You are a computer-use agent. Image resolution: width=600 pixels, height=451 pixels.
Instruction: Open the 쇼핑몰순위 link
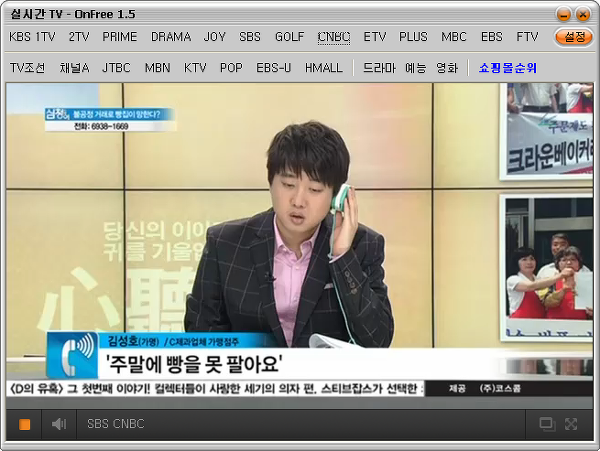(x=508, y=68)
